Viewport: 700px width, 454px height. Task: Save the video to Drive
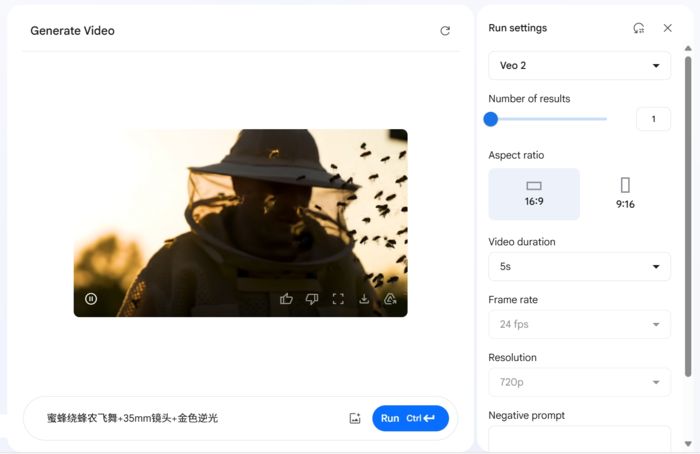[x=390, y=298]
